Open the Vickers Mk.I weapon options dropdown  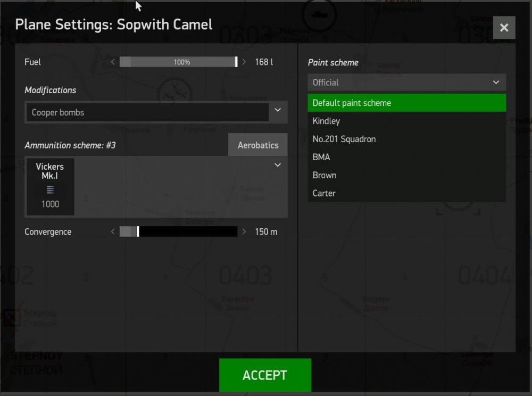(277, 165)
